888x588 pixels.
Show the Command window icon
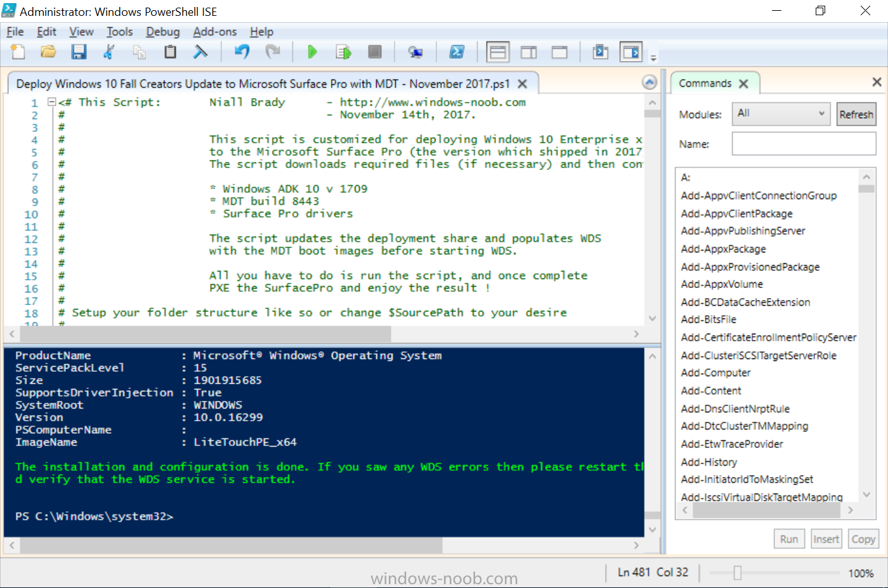[600, 52]
